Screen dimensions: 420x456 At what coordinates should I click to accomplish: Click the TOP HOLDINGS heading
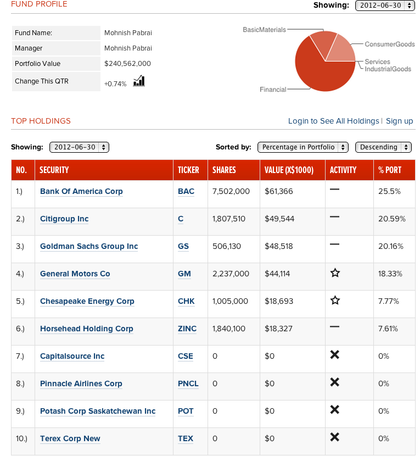(41, 121)
